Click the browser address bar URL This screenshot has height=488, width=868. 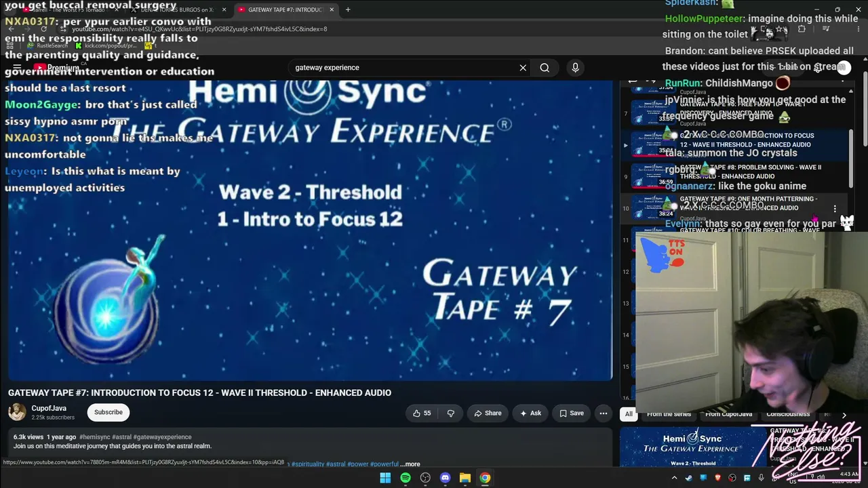pyautogui.click(x=199, y=29)
